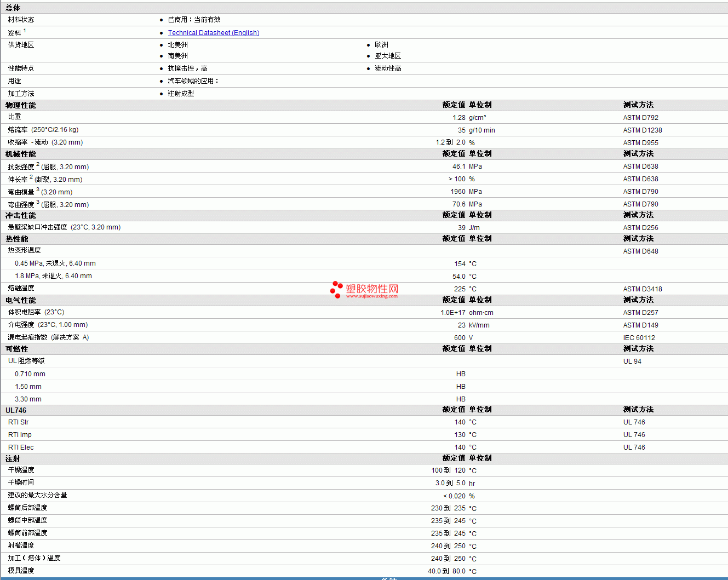Click the '物理性能' section header

[x=21, y=105]
